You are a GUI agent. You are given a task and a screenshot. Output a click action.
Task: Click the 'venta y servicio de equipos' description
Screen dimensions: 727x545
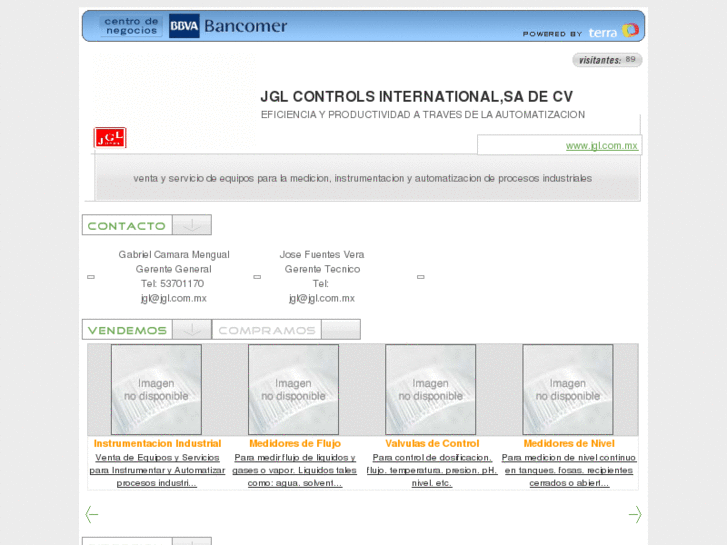click(x=363, y=178)
